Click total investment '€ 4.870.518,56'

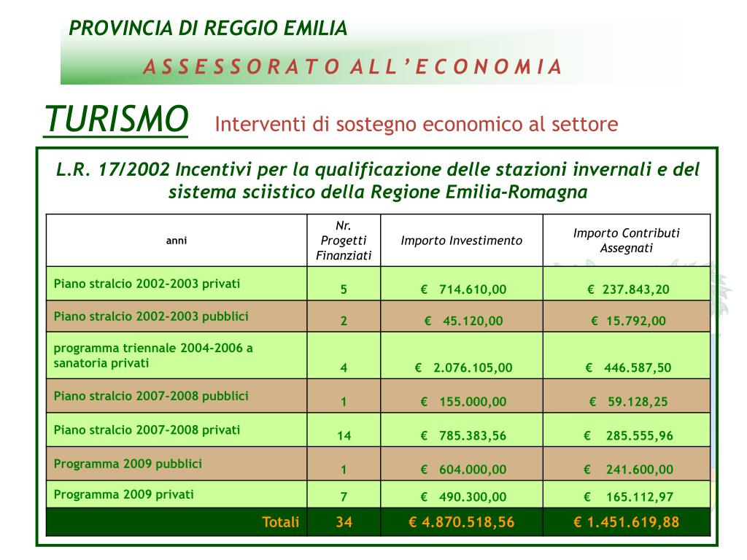(x=462, y=522)
